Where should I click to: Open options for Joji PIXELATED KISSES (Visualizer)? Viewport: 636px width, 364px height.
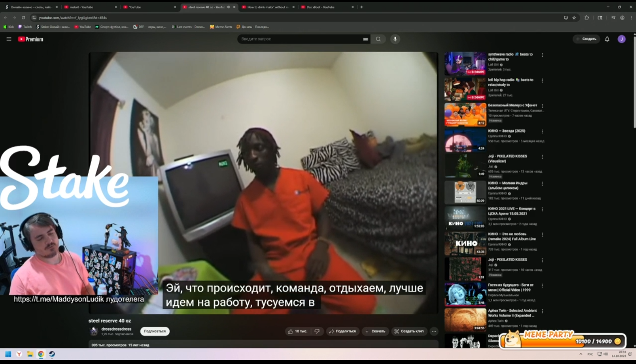click(x=542, y=157)
